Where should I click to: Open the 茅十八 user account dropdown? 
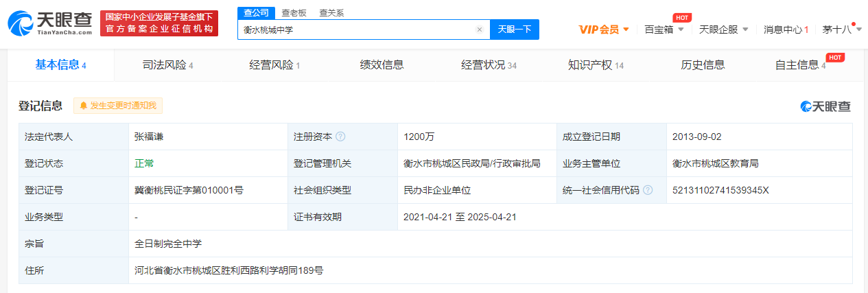tap(842, 30)
